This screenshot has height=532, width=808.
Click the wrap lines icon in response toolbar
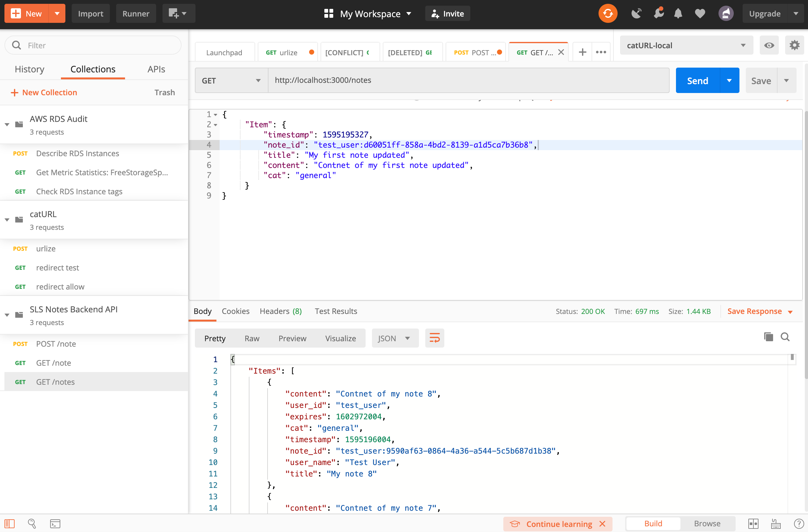(434, 338)
